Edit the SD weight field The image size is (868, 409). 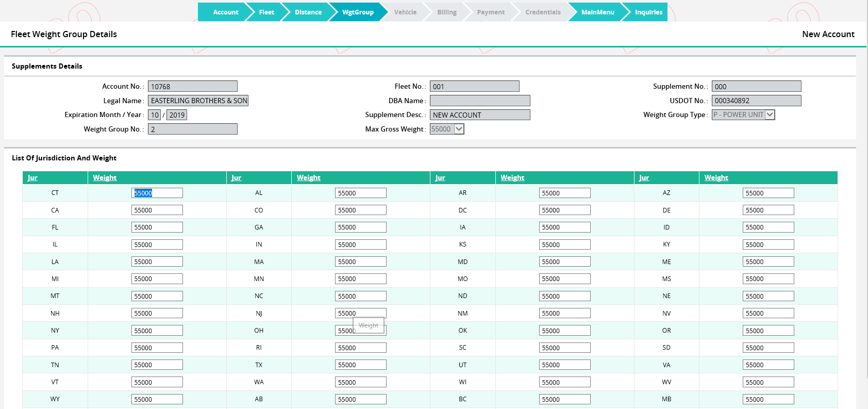769,348
